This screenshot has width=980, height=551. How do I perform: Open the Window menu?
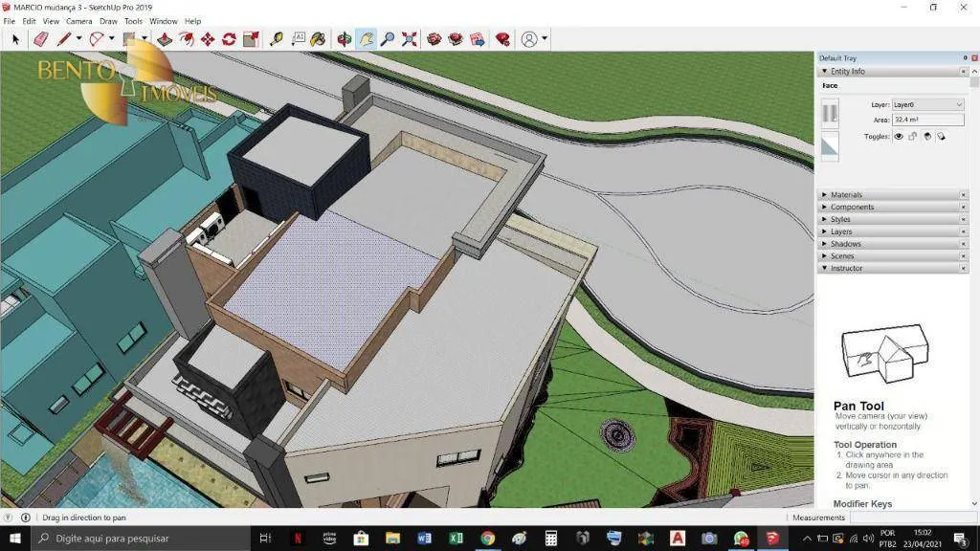[x=163, y=21]
